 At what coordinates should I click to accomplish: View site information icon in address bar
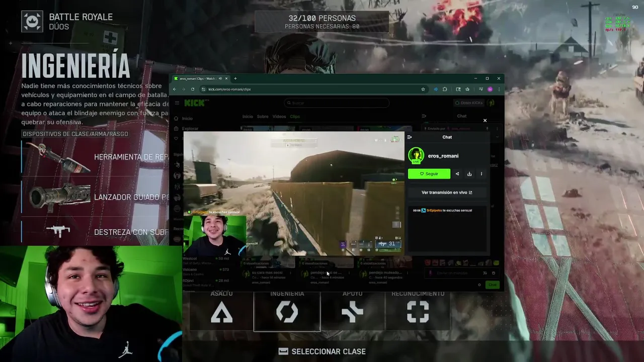203,89
